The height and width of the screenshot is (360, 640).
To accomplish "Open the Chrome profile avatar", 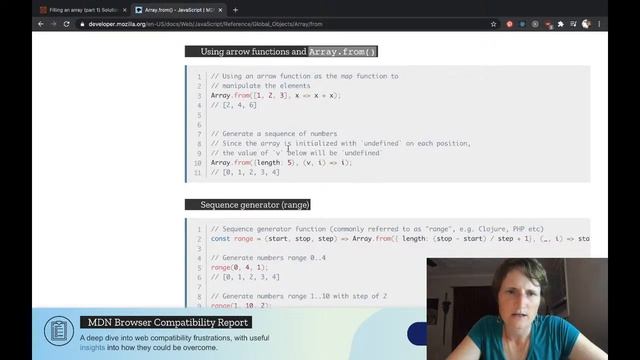I will [x=586, y=24].
